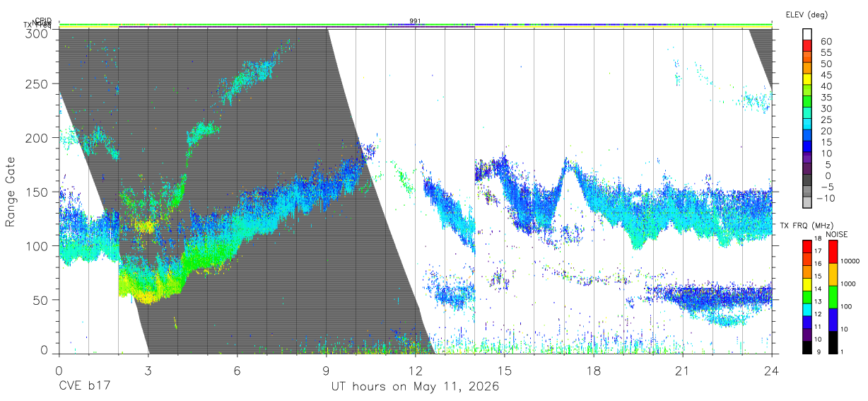868x401 pixels.
Task: Pick the blue segment of NOISE colorbar
Action: [832, 318]
